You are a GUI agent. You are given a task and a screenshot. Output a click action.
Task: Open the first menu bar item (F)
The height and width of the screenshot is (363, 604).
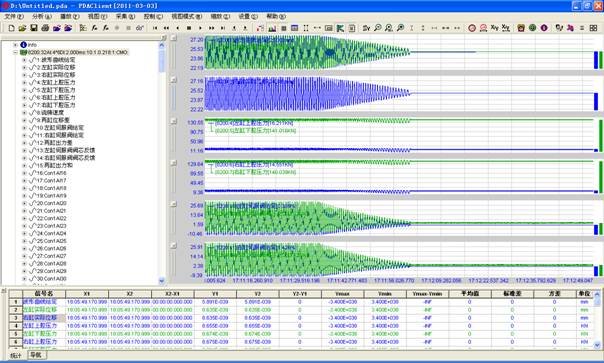click(x=14, y=17)
